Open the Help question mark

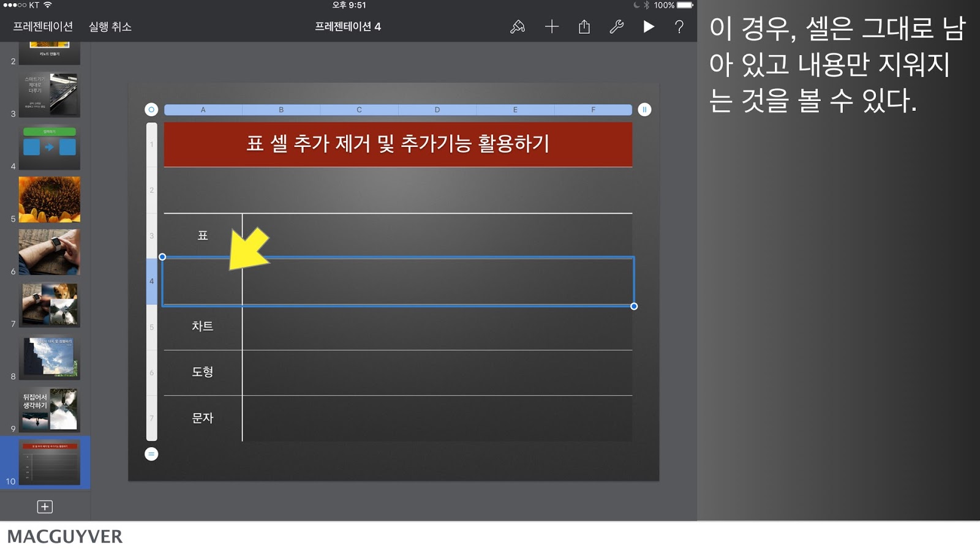(679, 26)
